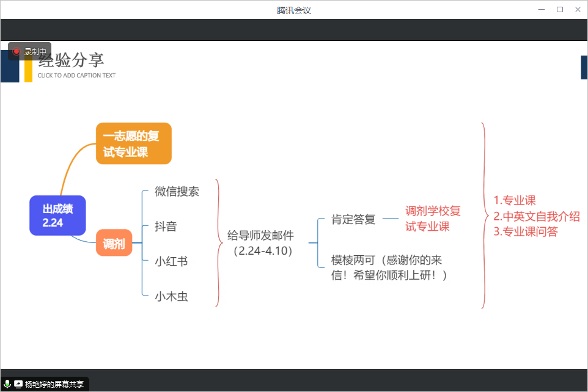Click the red recording indicator icon
The height and width of the screenshot is (392, 588).
click(17, 52)
